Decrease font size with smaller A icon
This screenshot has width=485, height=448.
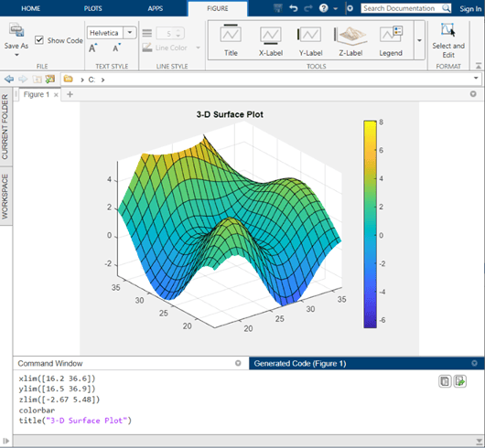[116, 48]
